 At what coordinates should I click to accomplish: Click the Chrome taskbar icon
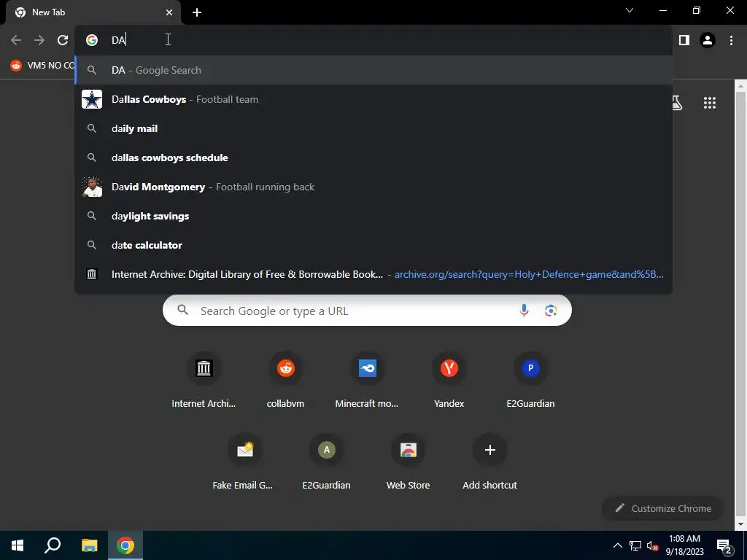125,545
